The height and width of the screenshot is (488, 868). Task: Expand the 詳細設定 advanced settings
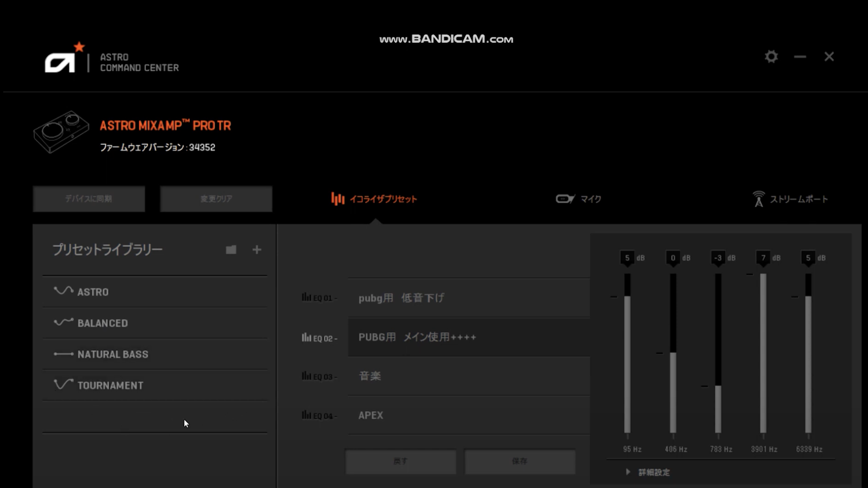click(x=648, y=472)
